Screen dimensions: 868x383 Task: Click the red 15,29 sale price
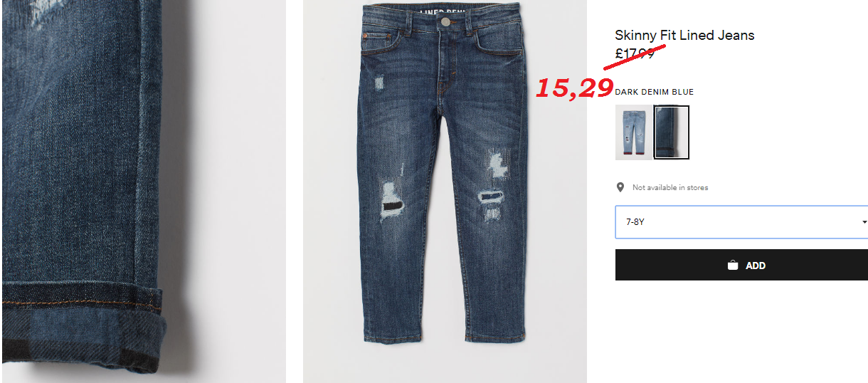point(574,88)
